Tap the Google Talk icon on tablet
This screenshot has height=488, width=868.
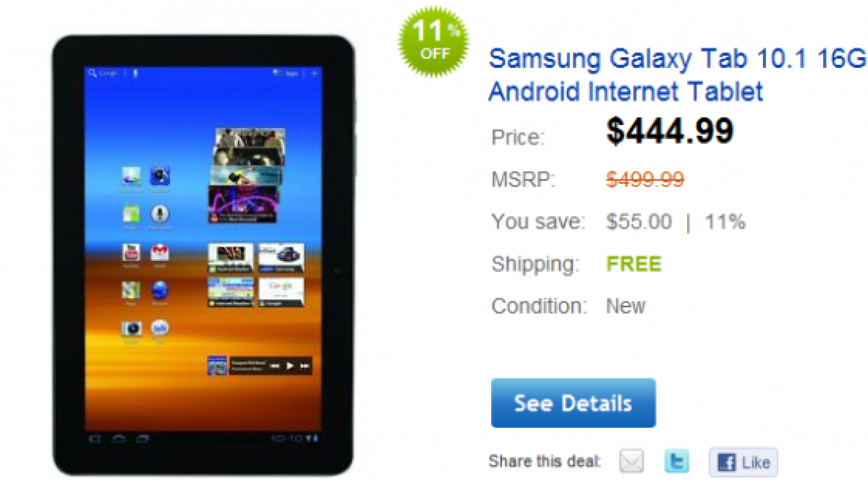tap(160, 329)
